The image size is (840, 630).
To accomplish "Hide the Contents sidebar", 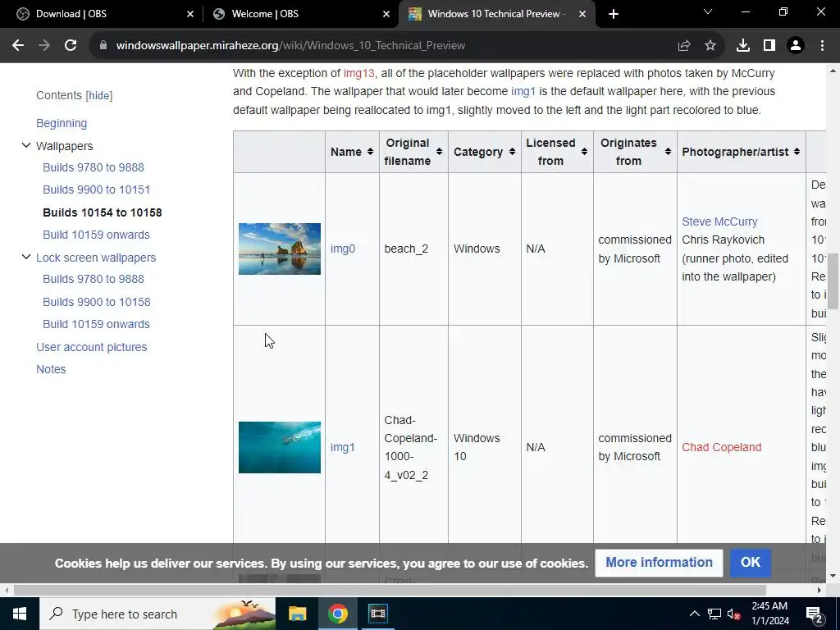I will click(x=99, y=95).
